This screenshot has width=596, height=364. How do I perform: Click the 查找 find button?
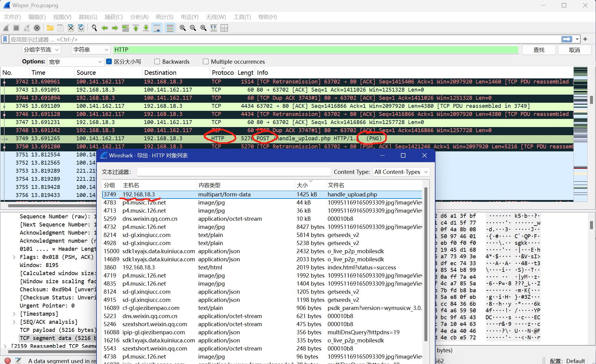pos(539,50)
